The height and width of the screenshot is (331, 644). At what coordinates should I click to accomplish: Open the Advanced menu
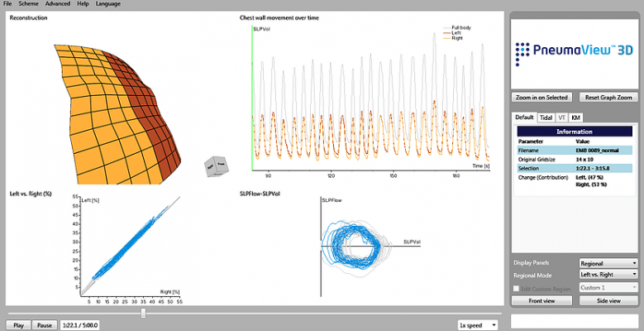tap(57, 4)
